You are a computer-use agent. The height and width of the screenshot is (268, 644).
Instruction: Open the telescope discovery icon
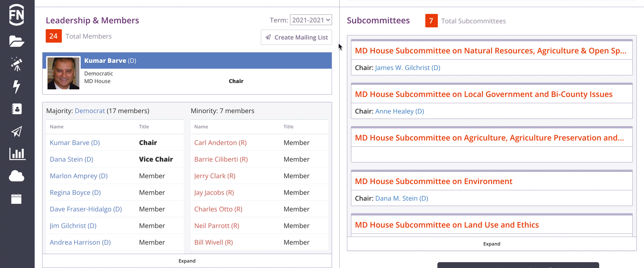(17, 64)
